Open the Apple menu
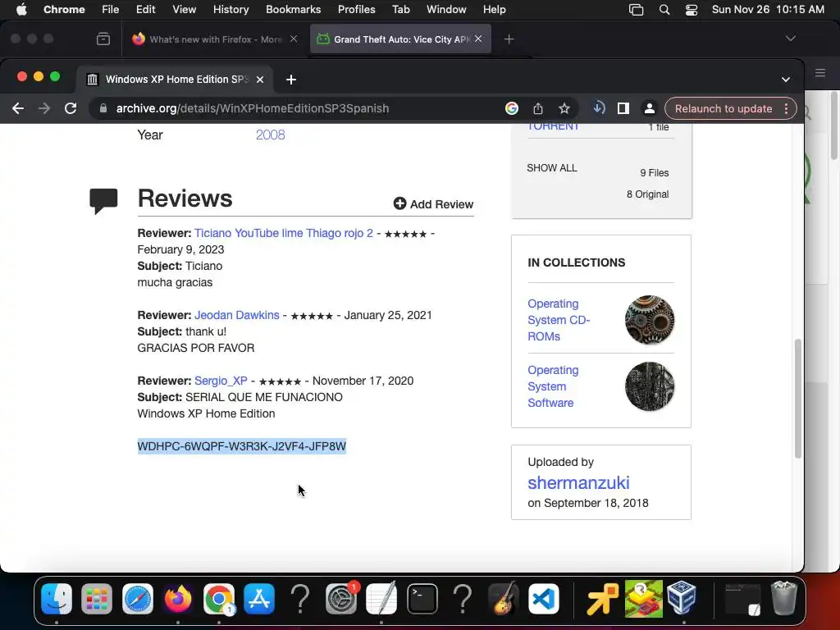The image size is (840, 630). click(x=21, y=10)
